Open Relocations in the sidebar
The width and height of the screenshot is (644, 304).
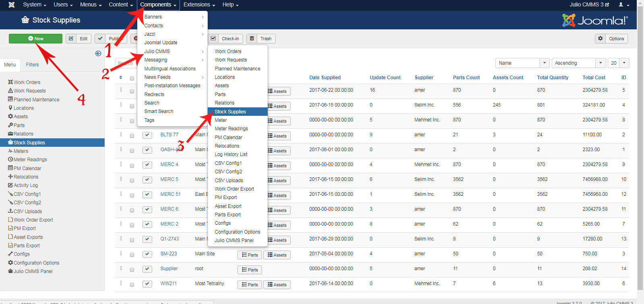23,177
